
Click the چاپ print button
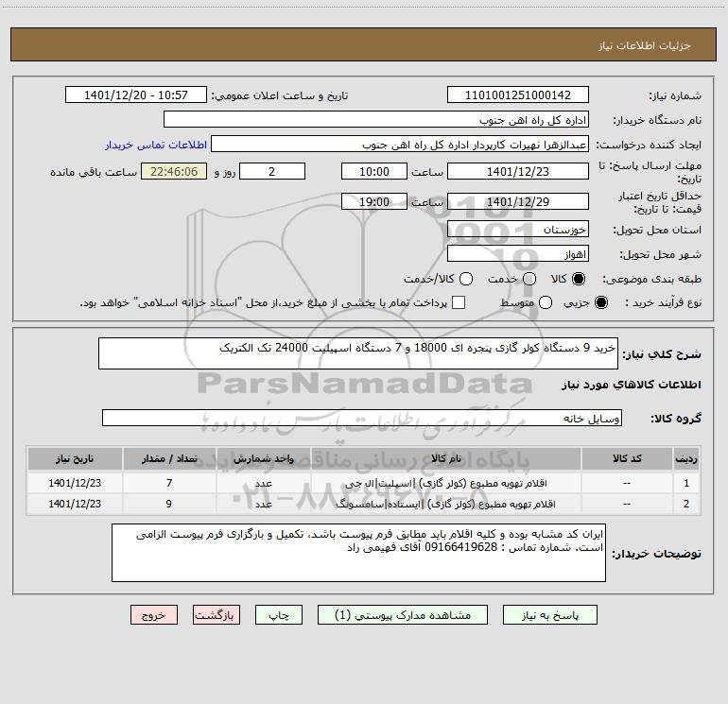[279, 615]
